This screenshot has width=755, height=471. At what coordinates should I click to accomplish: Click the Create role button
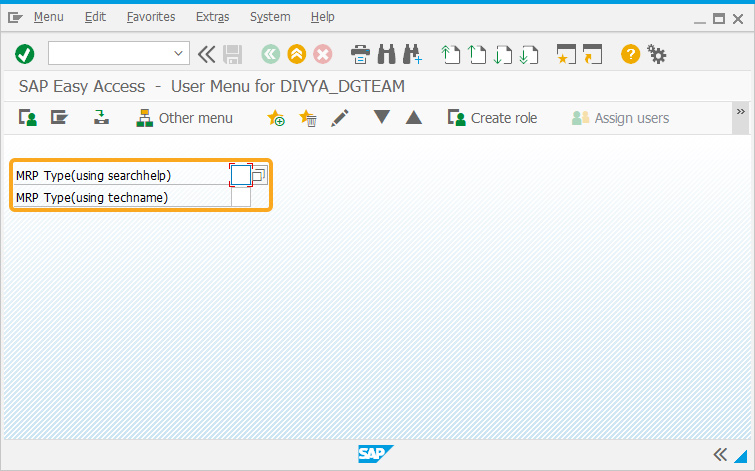tap(493, 118)
